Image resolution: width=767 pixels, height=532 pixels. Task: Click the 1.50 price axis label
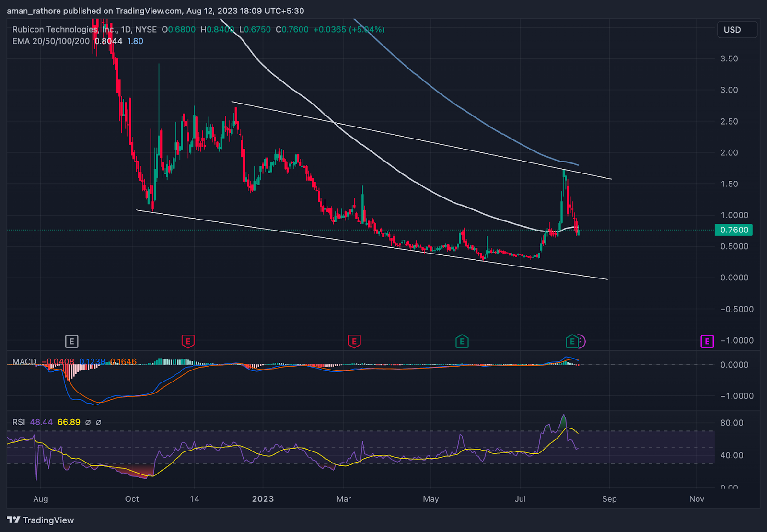click(729, 184)
